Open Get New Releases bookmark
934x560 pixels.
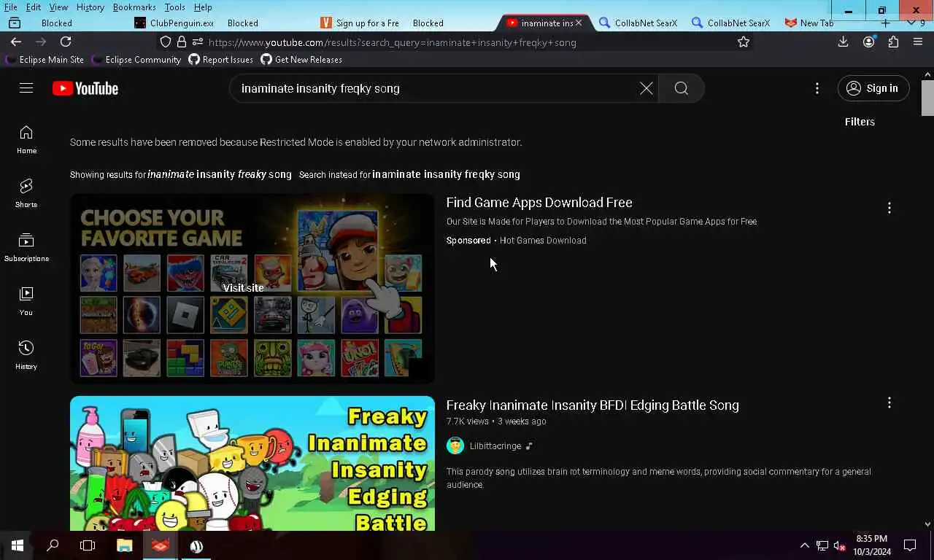(301, 60)
